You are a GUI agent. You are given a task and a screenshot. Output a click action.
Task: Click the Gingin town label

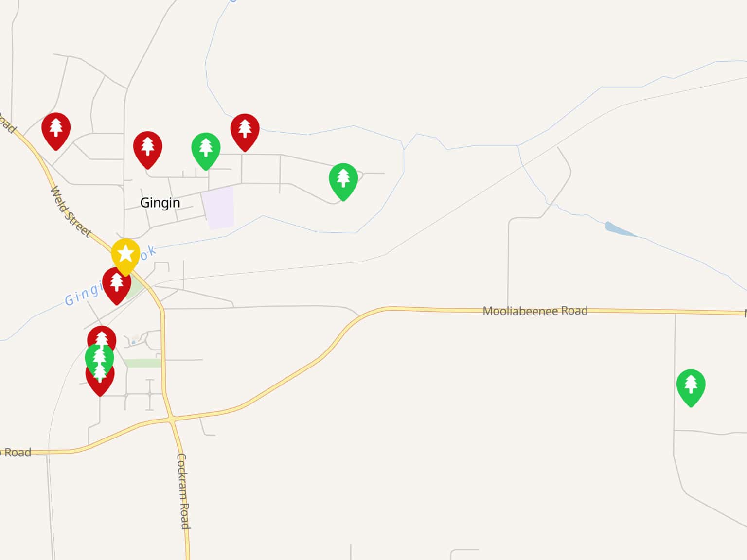[x=160, y=203]
